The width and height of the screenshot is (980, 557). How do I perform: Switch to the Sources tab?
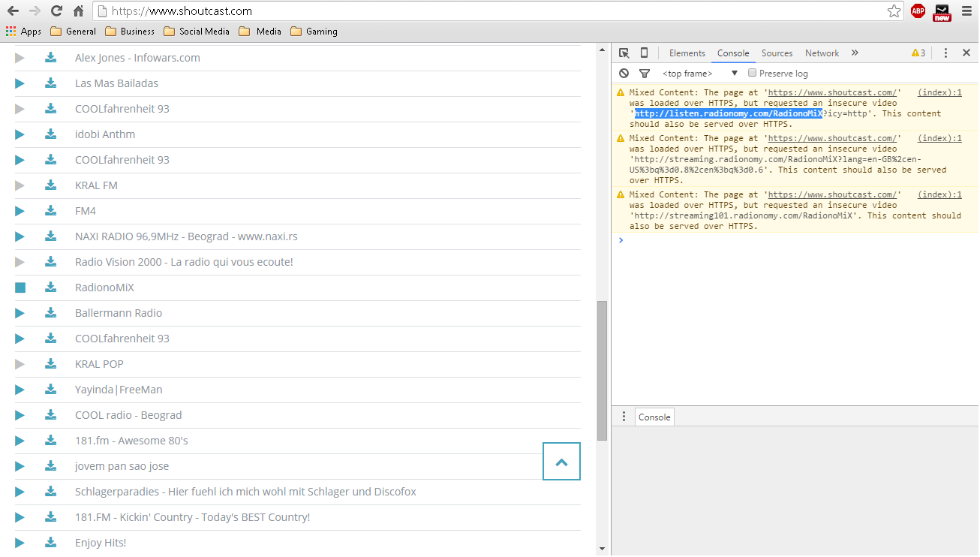777,53
